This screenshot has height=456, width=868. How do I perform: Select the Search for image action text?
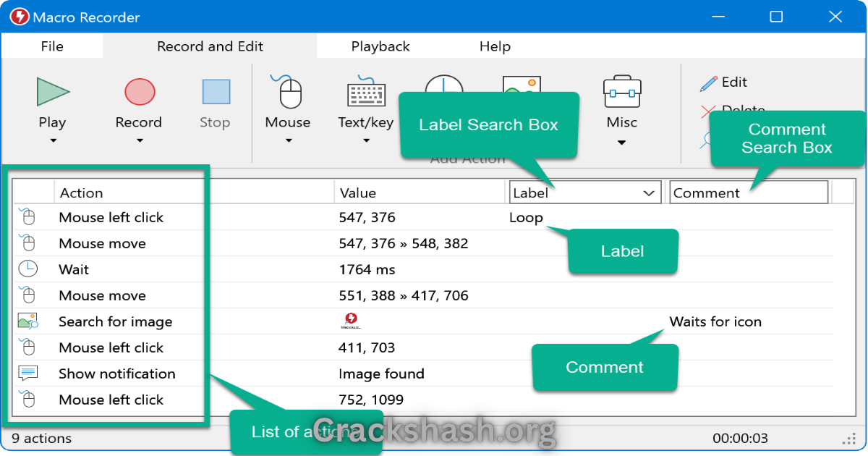(116, 321)
